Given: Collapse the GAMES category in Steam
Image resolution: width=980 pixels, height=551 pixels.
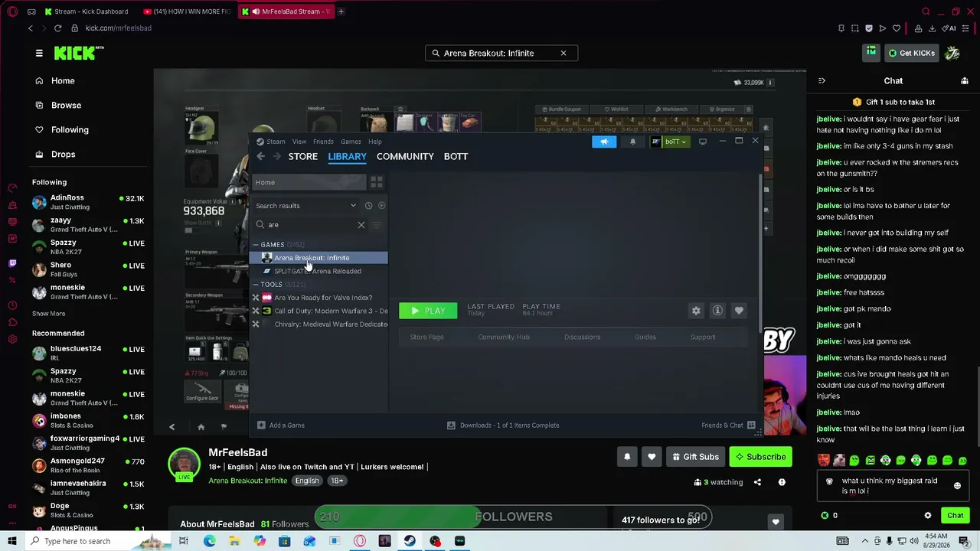Looking at the screenshot, I should [256, 245].
